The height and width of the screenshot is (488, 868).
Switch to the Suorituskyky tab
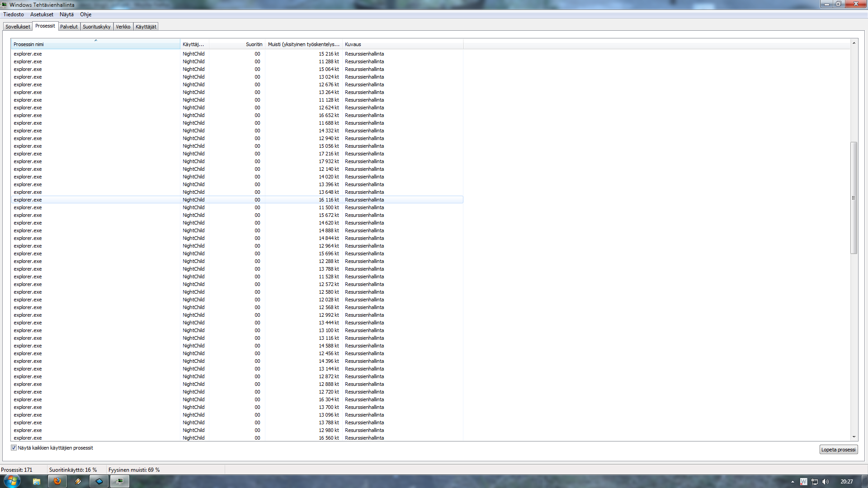pos(96,27)
